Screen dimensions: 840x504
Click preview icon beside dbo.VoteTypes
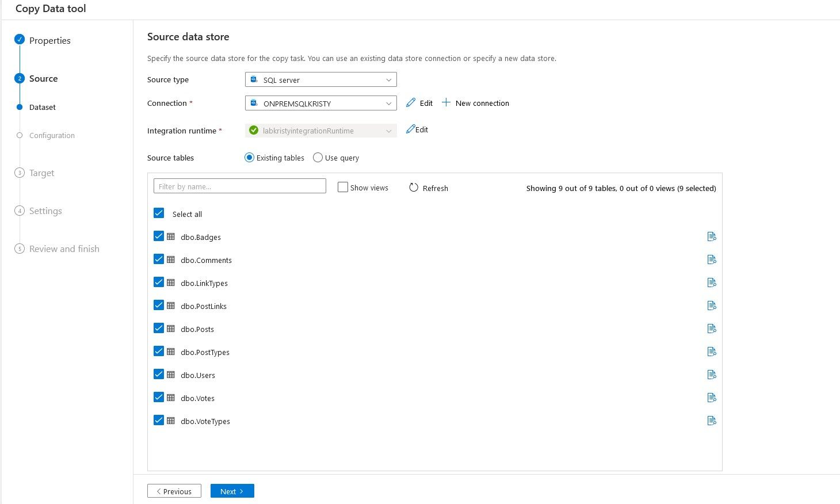coord(712,421)
